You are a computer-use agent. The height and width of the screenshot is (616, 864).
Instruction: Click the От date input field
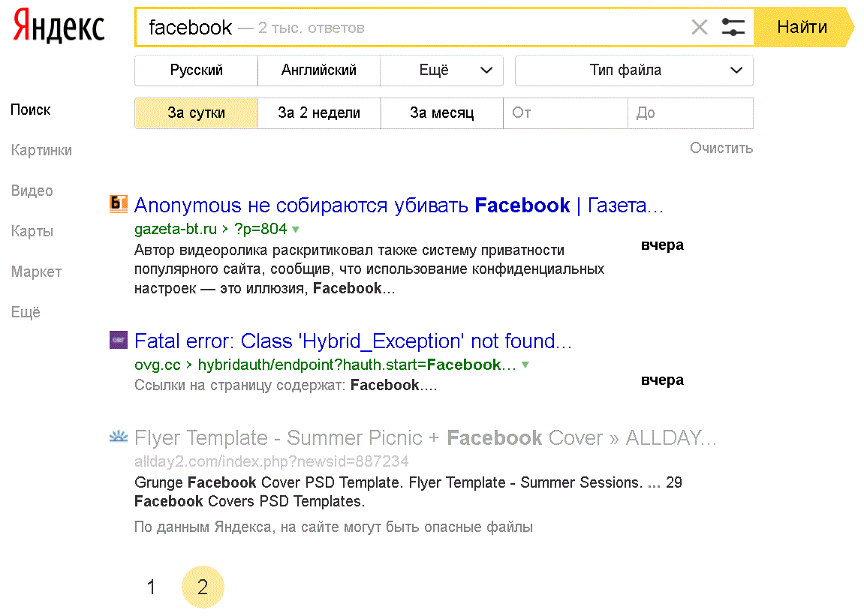pos(564,113)
